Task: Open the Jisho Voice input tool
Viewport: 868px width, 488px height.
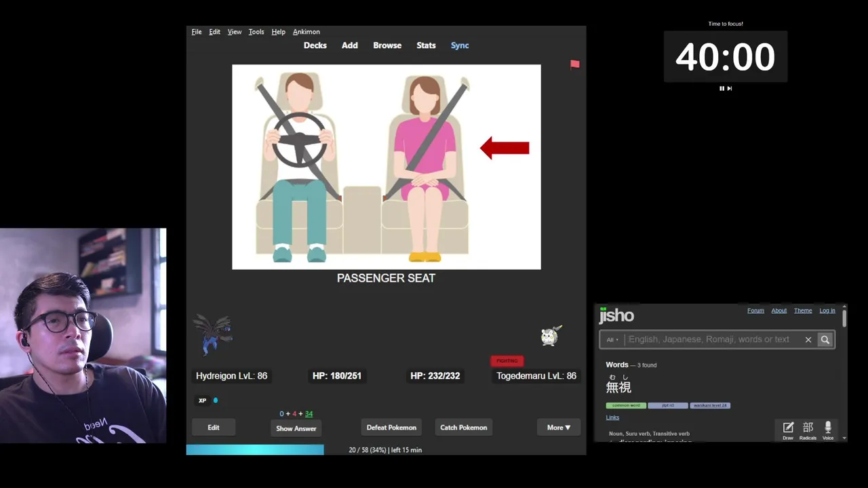Action: pyautogui.click(x=828, y=430)
